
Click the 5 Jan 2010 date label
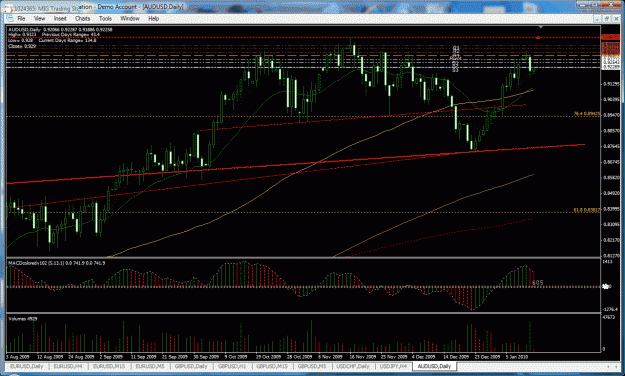[x=517, y=357]
